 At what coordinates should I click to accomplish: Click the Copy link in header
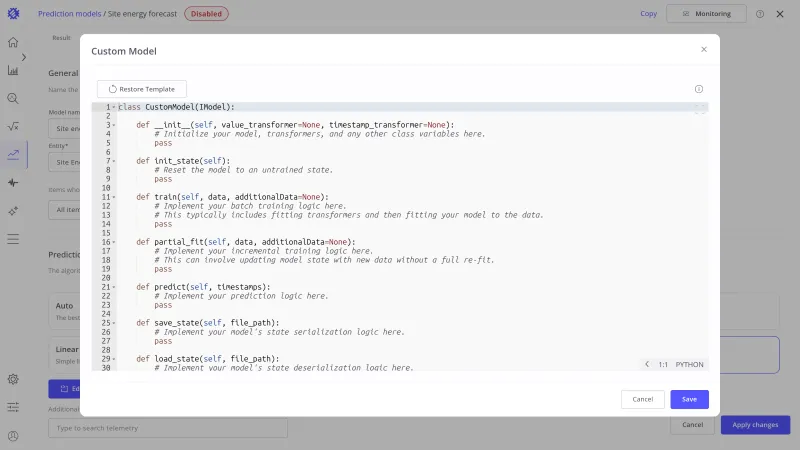coord(648,14)
